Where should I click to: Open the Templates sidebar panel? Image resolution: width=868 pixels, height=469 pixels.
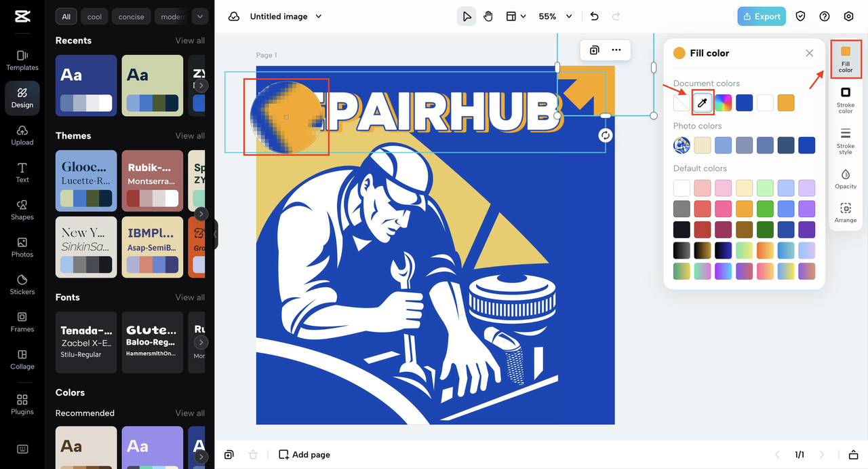[22, 60]
